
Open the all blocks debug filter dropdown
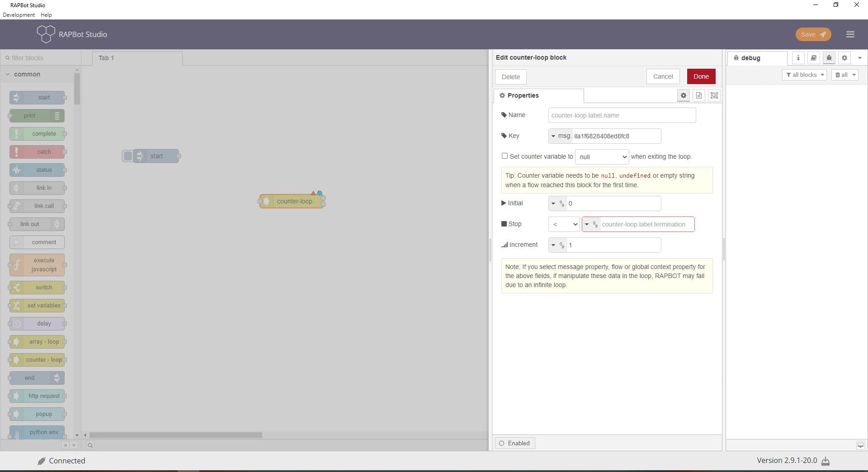pyautogui.click(x=804, y=75)
